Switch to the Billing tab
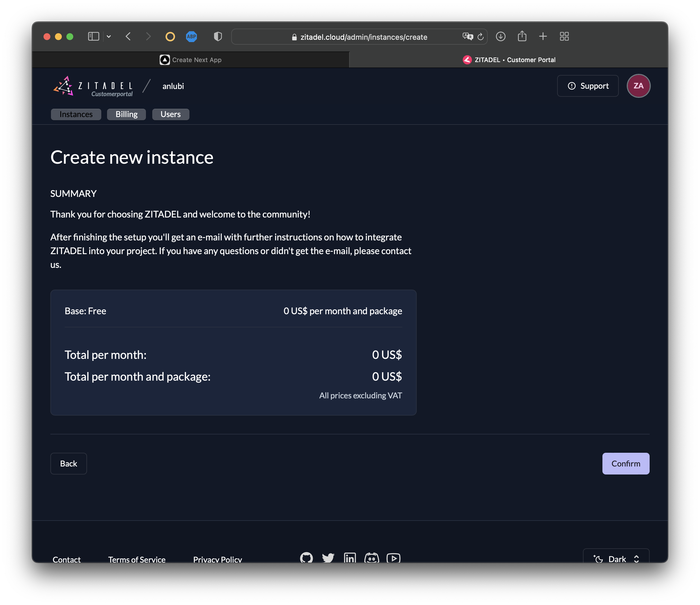Image resolution: width=700 pixels, height=605 pixels. pos(126,114)
